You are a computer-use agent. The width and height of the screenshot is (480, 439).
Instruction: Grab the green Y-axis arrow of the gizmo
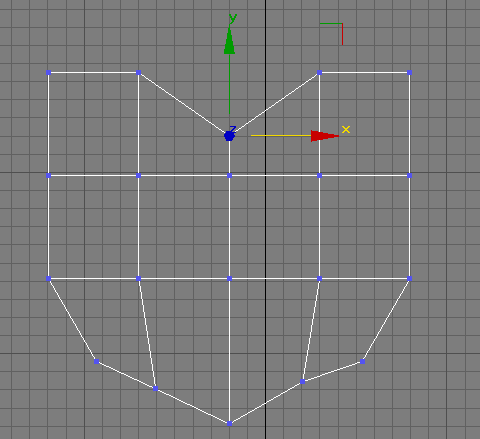pyautogui.click(x=229, y=41)
